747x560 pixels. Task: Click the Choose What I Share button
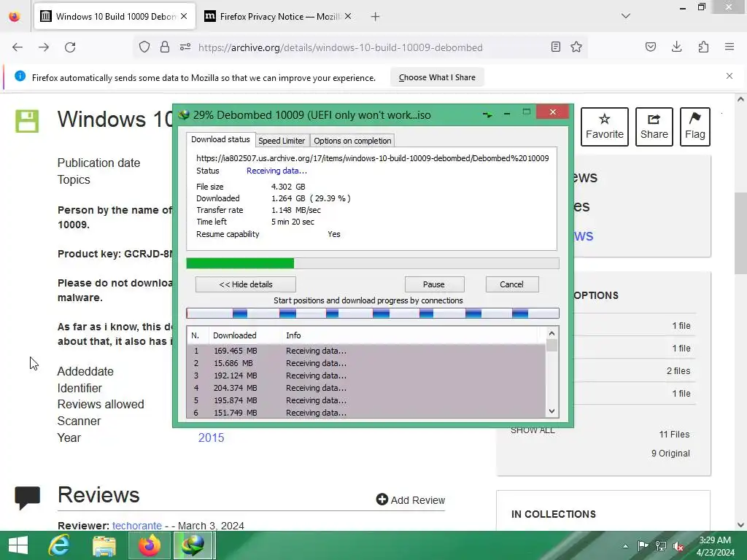[437, 77]
